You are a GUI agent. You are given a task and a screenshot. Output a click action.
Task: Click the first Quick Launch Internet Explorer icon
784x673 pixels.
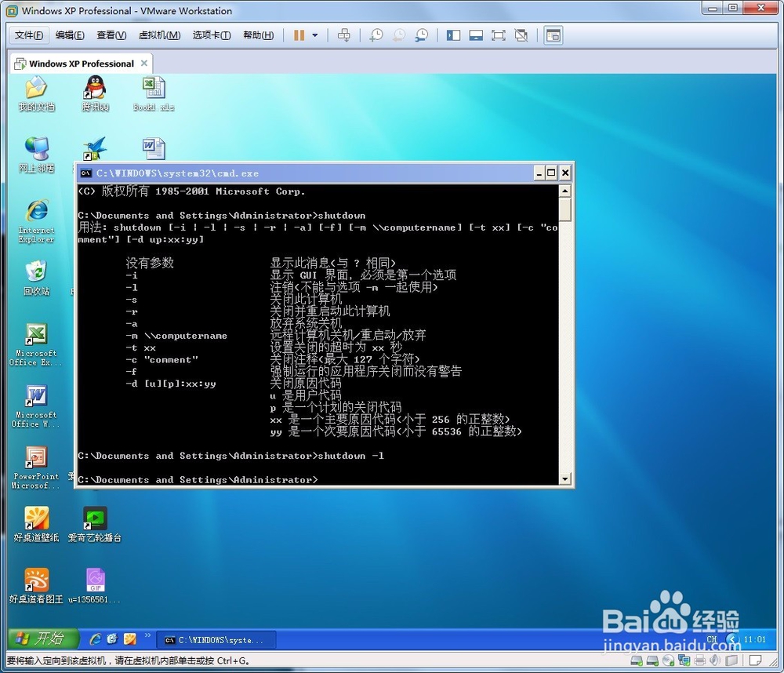(95, 639)
